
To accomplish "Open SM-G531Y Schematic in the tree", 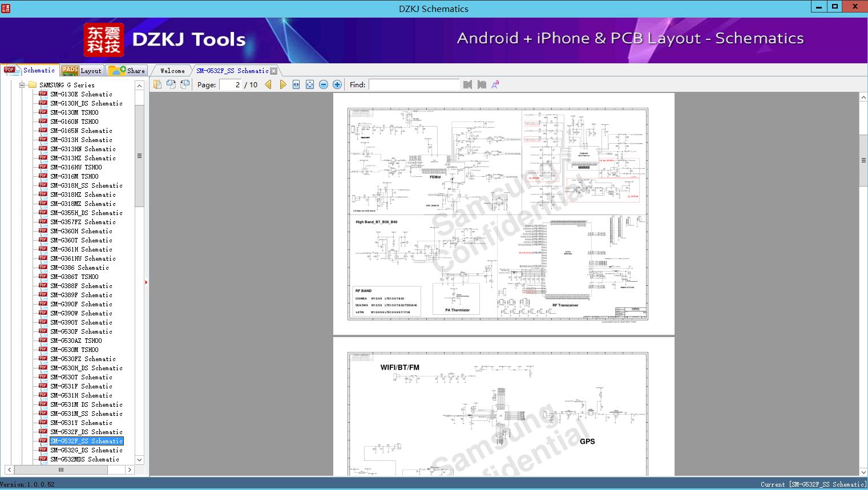I will click(x=81, y=423).
